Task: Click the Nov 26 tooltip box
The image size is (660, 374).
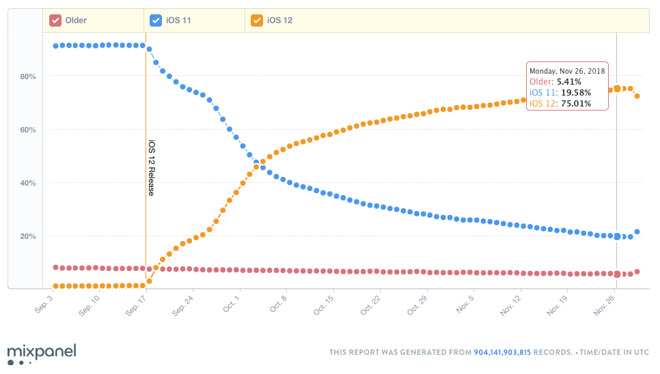Action: 567,86
